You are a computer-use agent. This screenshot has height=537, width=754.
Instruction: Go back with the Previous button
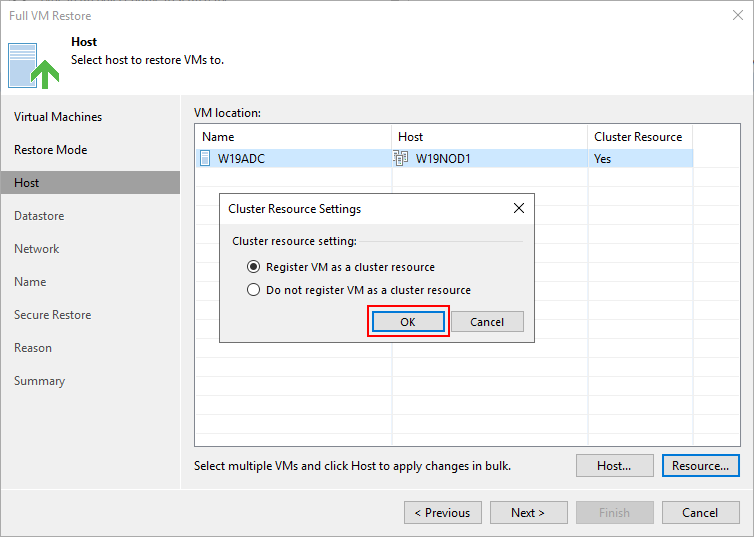pos(443,512)
